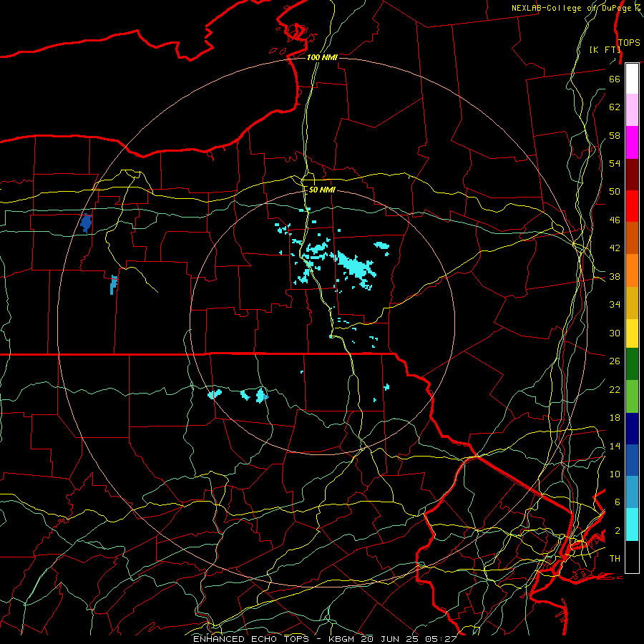The height and width of the screenshot is (644, 644).
Task: Click the "14" legend value
Action: coord(615,446)
